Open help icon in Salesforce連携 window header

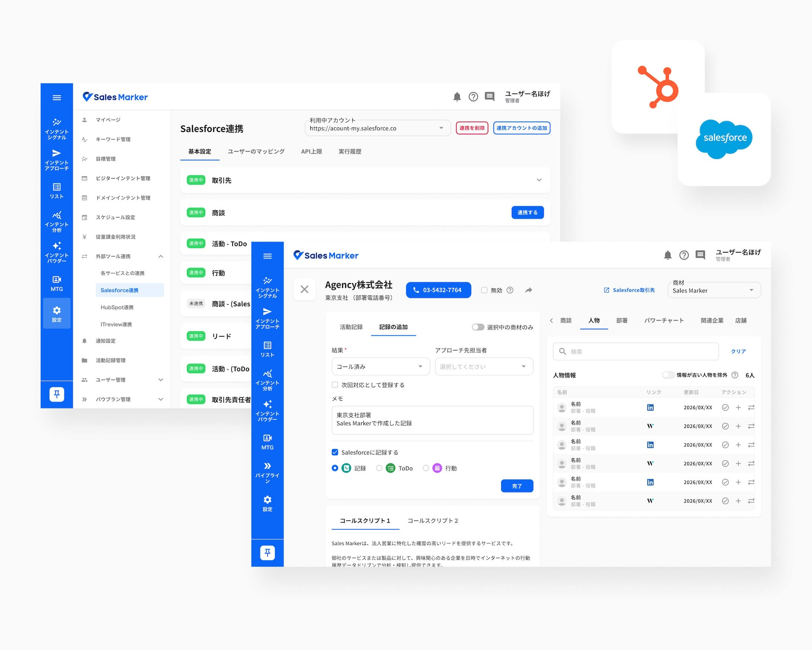[x=473, y=97]
